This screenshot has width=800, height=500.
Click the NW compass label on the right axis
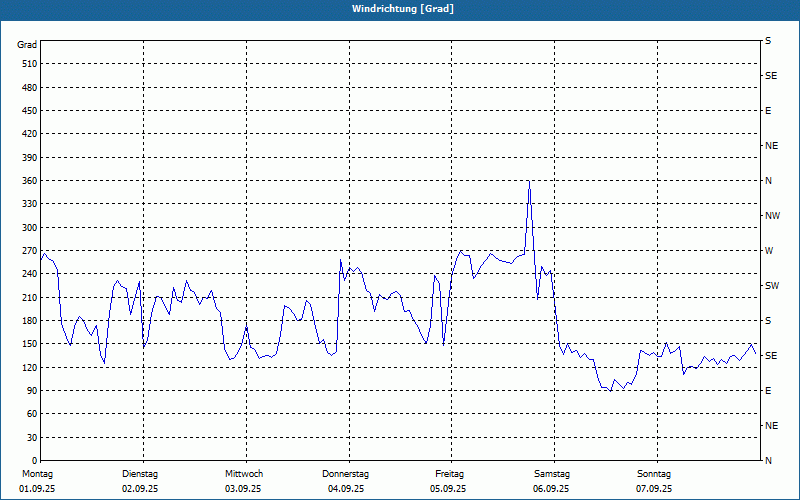click(x=772, y=216)
